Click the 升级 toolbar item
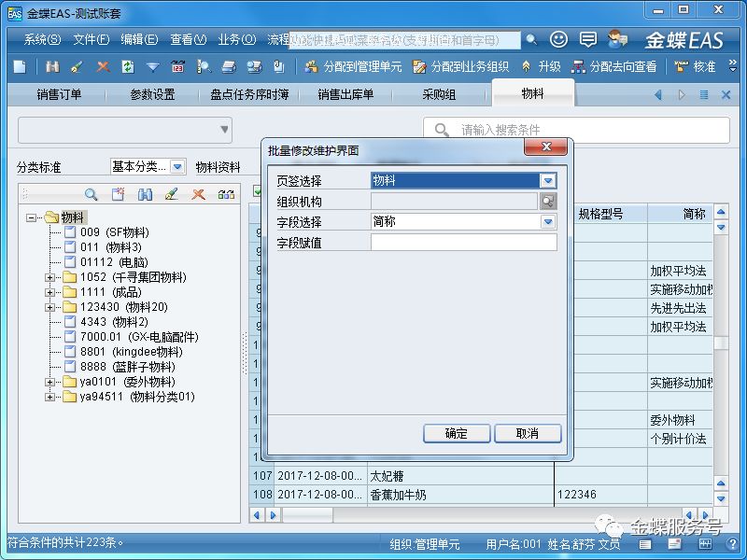Viewport: 747px width, 560px height. (x=542, y=66)
